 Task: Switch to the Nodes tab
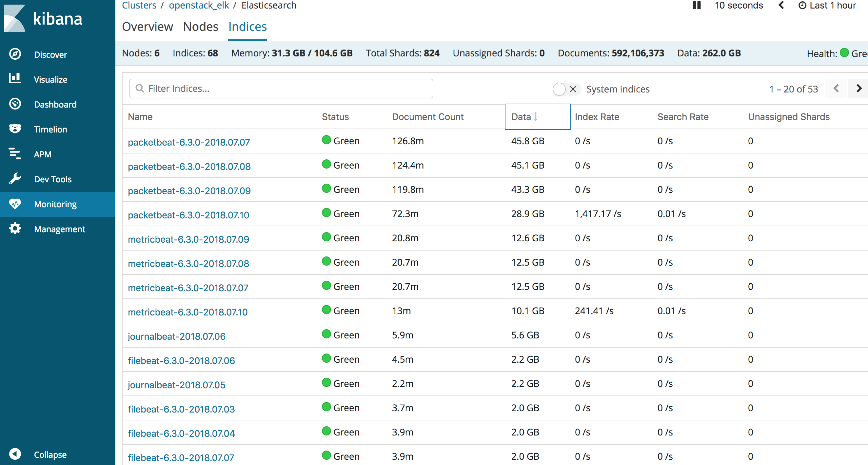coord(201,27)
